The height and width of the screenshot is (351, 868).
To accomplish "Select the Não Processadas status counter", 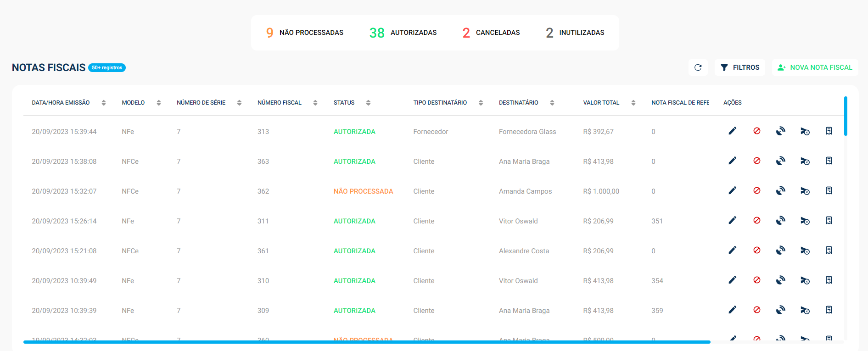I will tap(305, 33).
